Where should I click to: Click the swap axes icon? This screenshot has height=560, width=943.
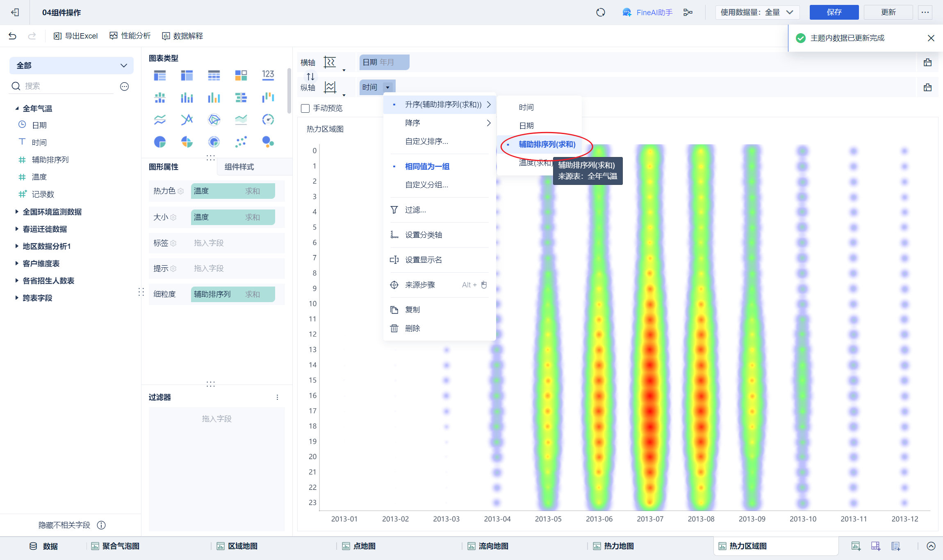(x=310, y=76)
